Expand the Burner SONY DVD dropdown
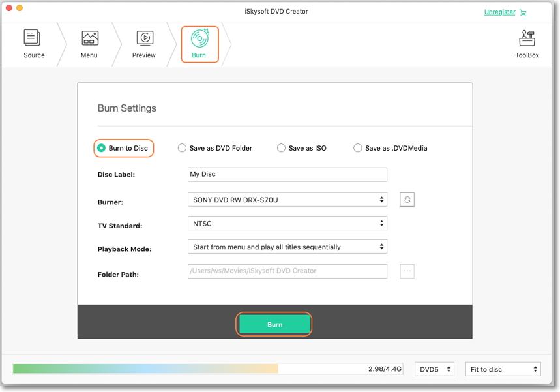Image resolution: width=560 pixels, height=392 pixels. [287, 200]
